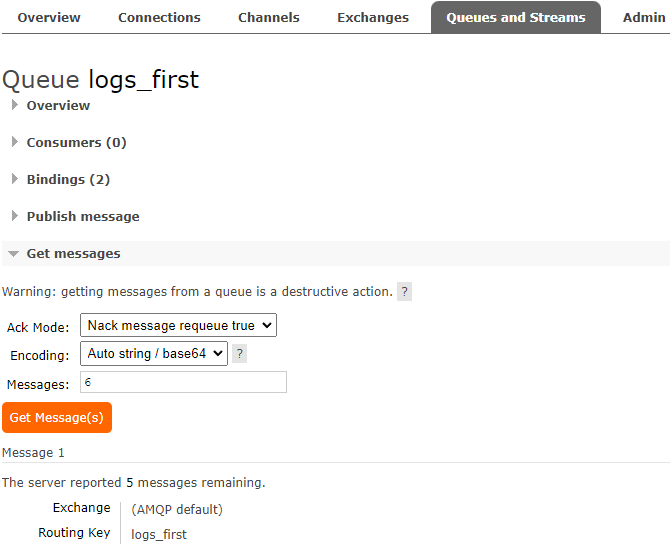The width and height of the screenshot is (670, 544).
Task: Expand the Publish message section
Action: point(83,216)
